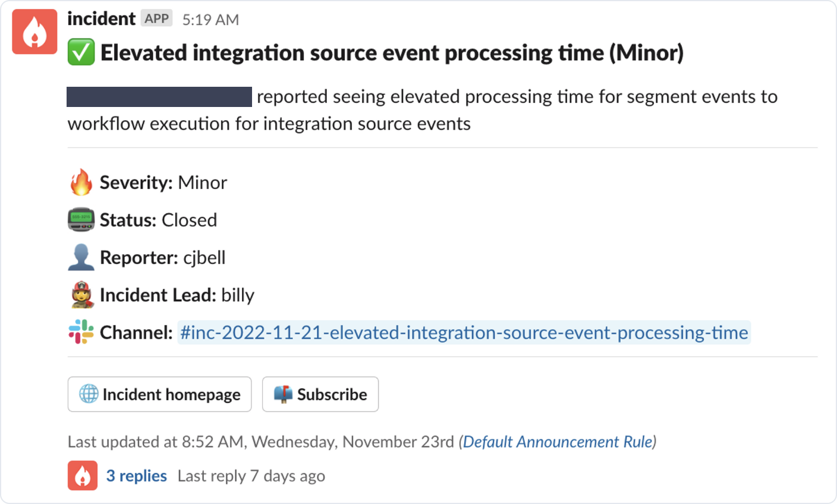Click the Last reply 7 days ago text
The image size is (837, 504).
[251, 476]
